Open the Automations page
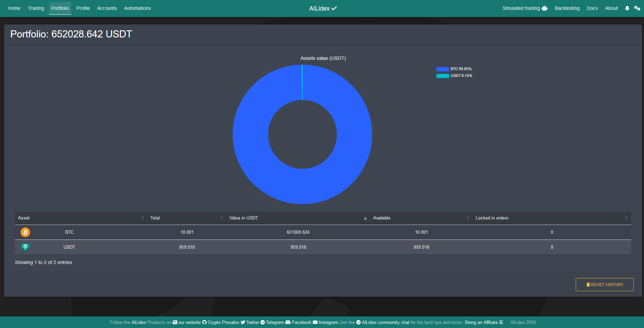The width and height of the screenshot is (644, 328). pyautogui.click(x=137, y=8)
